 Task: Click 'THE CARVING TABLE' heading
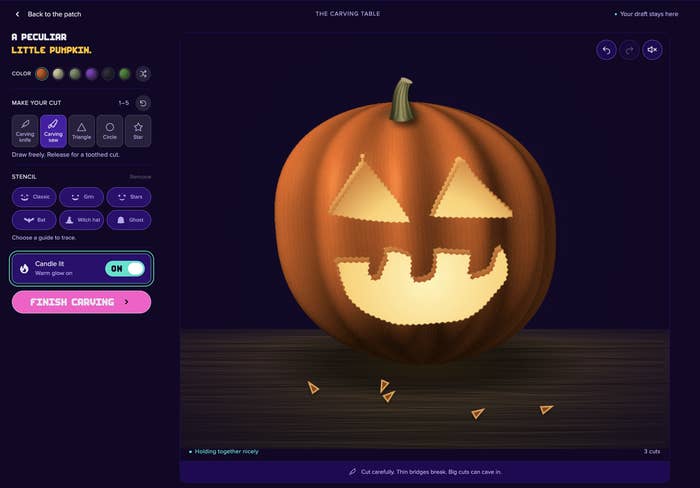348,14
